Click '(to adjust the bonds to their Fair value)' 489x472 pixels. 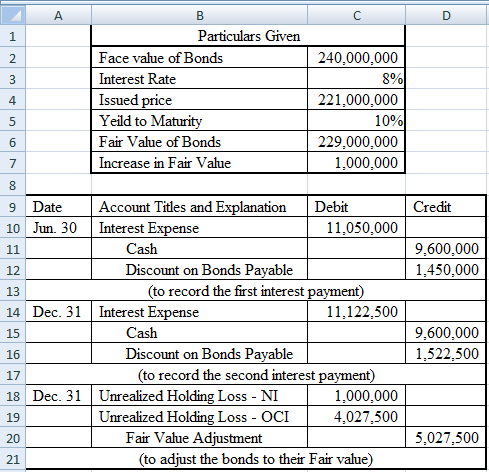point(256,459)
